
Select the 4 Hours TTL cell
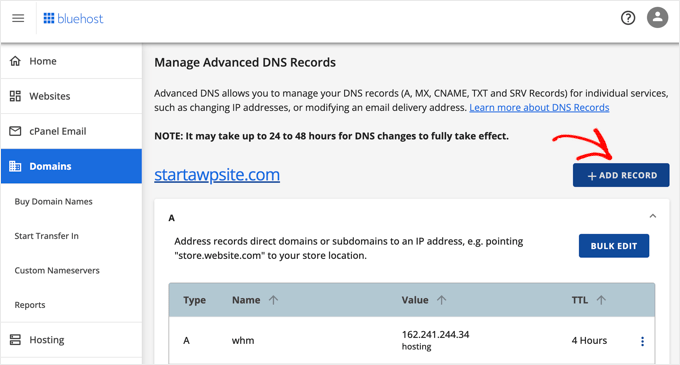589,340
